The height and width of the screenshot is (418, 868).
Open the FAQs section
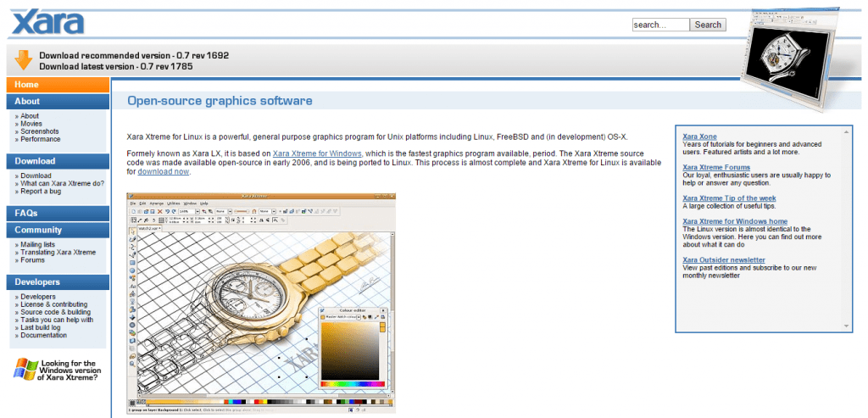coord(58,213)
